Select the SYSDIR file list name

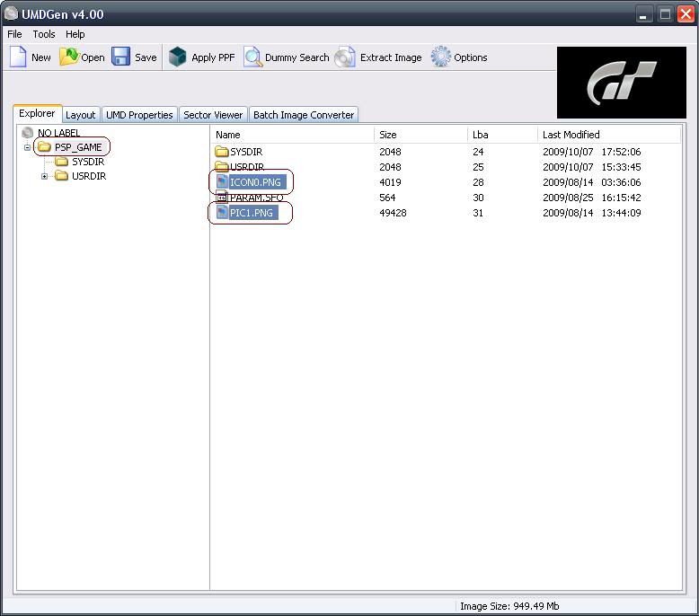point(246,152)
